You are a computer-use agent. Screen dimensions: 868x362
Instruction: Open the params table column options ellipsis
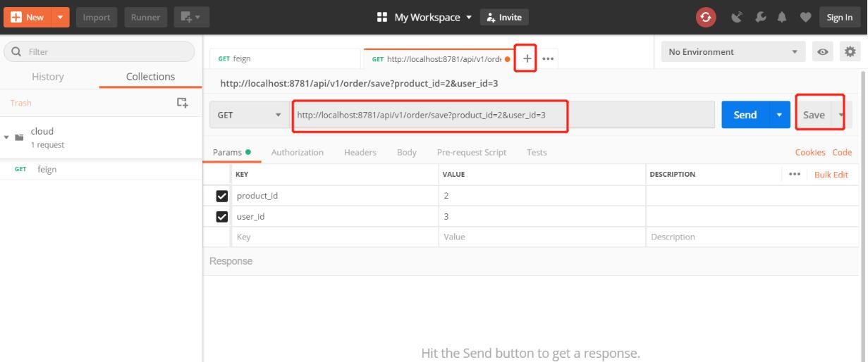point(795,174)
